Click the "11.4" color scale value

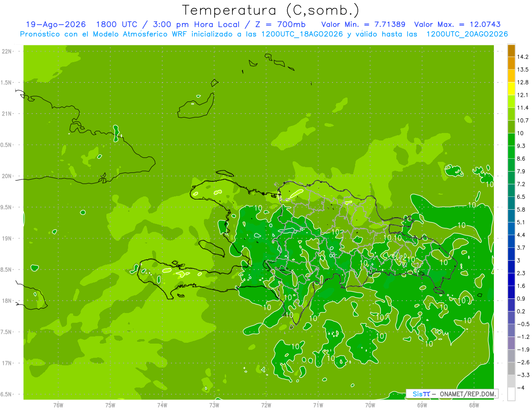pyautogui.click(x=523, y=108)
